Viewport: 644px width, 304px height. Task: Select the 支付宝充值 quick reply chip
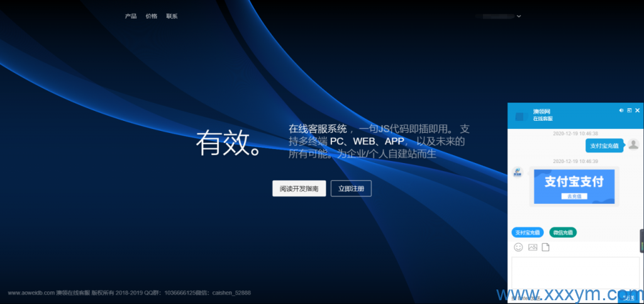pyautogui.click(x=527, y=232)
